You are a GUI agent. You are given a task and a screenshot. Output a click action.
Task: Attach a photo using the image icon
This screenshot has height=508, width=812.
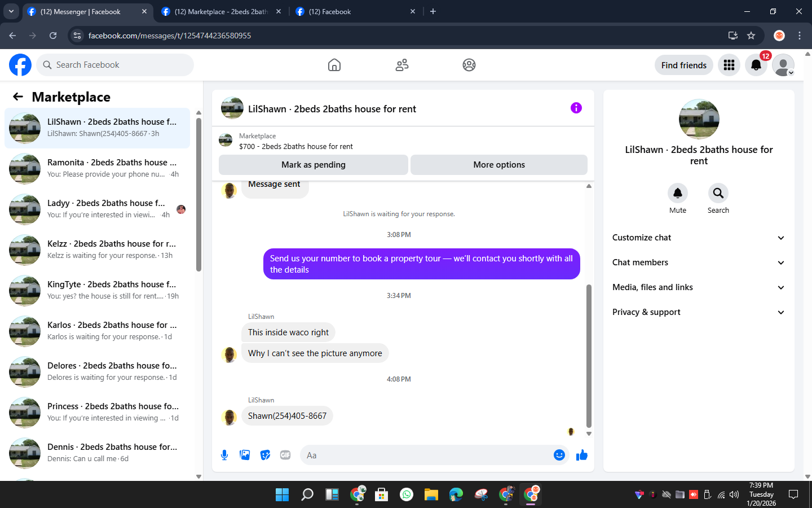click(x=245, y=455)
